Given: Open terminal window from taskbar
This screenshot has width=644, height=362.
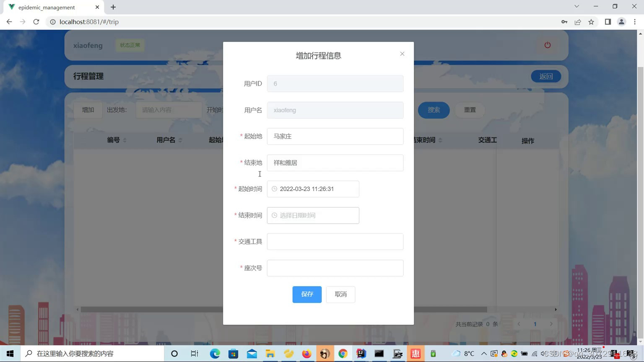Looking at the screenshot, I should point(379,354).
